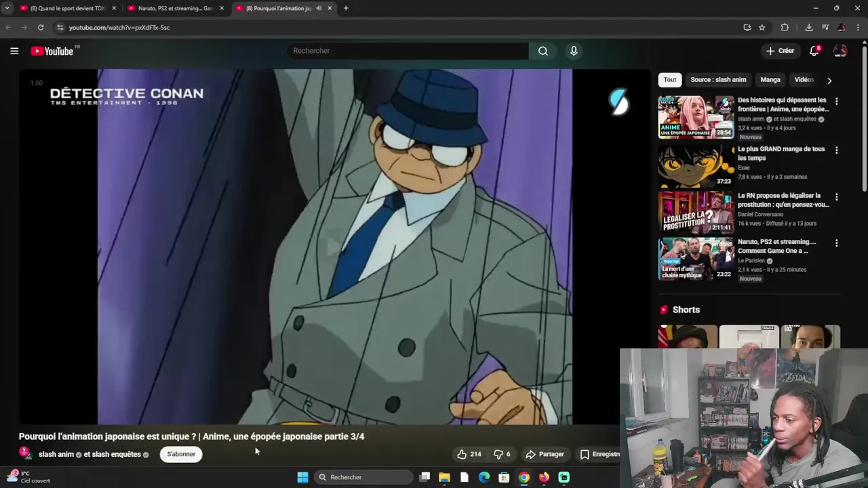The width and height of the screenshot is (868, 488).
Task: Open options for 'Le plus GRAND manga' video
Action: click(x=836, y=150)
